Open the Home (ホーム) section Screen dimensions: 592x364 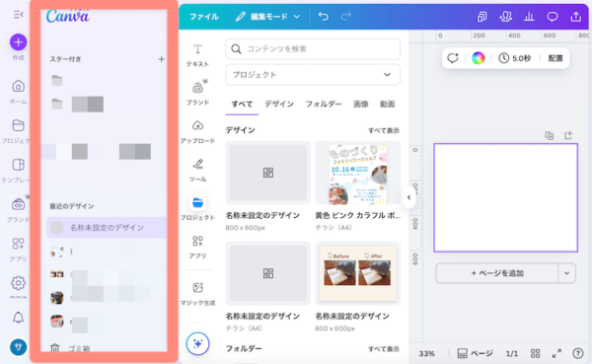tap(18, 92)
